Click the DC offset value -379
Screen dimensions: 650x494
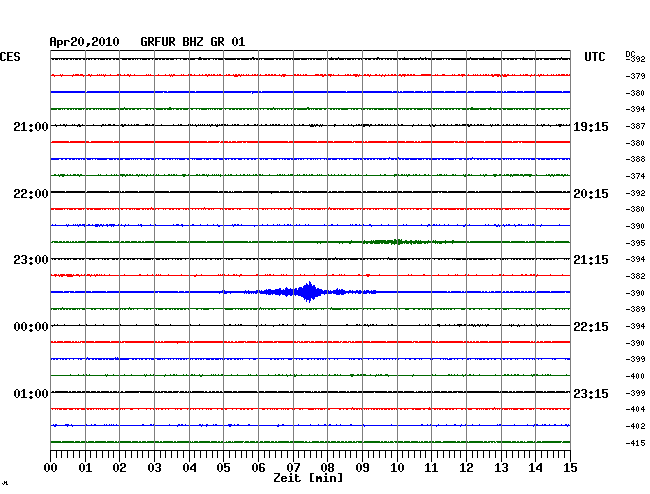(x=635, y=76)
